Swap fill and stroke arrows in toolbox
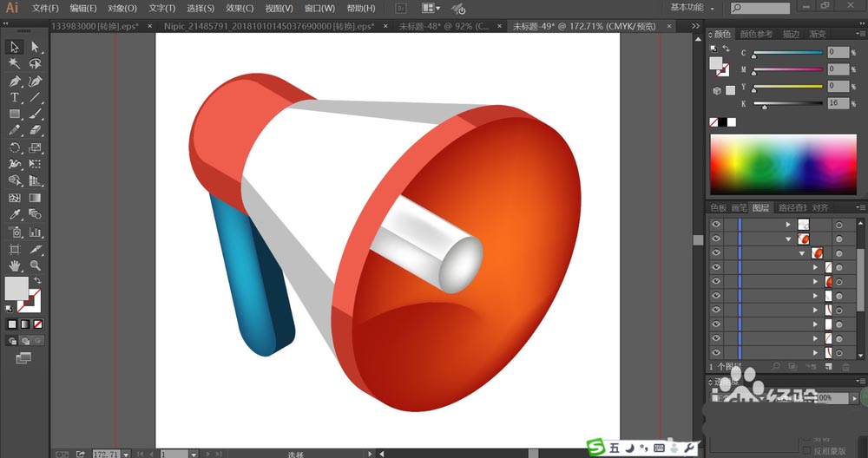868x458 pixels. tap(37, 280)
